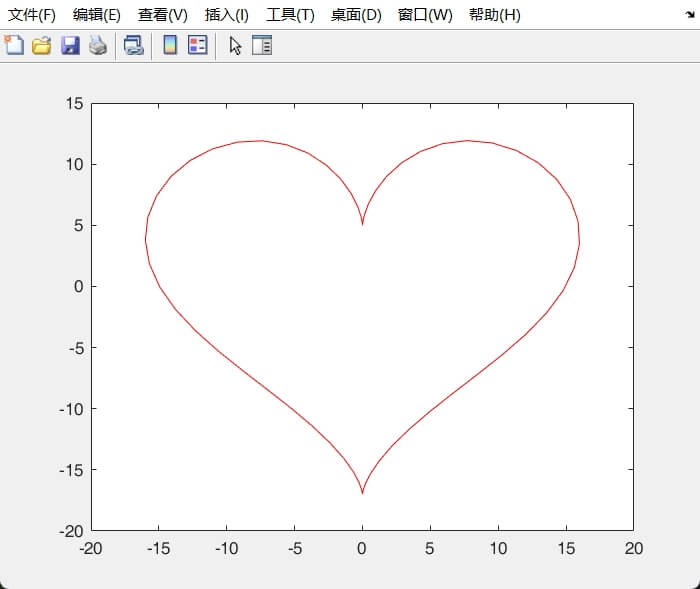Screen dimensions: 700x589
Task: Click the Open File folder icon
Action: [42, 46]
